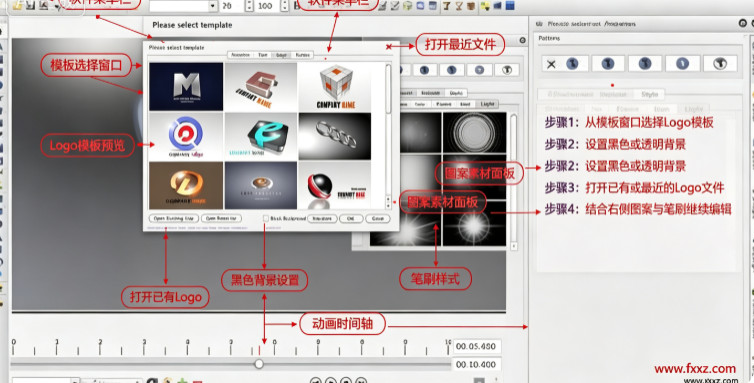754x383 pixels.
Task: Click the round button ending the Properties panel header
Action: pos(742,23)
